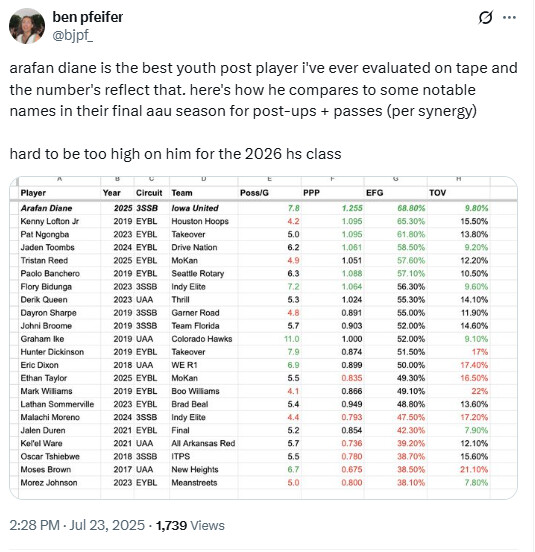
Task: Click the Poss/G column header
Action: coord(254,193)
